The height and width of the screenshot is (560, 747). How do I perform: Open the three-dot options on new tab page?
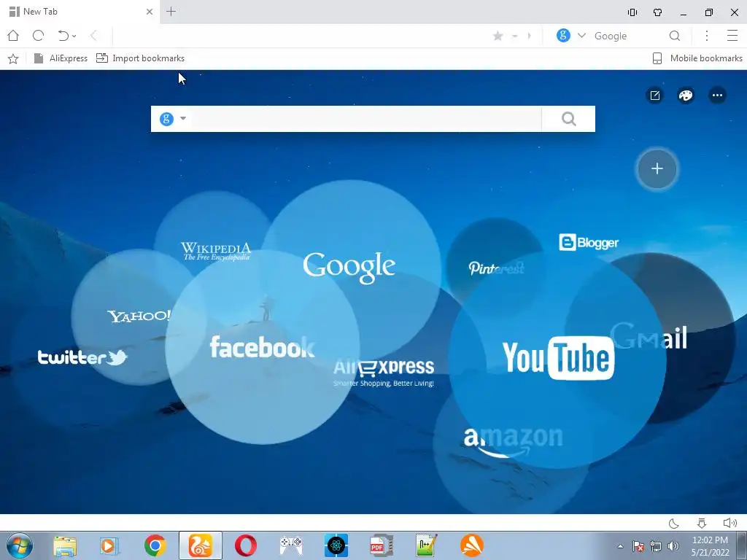coord(717,96)
